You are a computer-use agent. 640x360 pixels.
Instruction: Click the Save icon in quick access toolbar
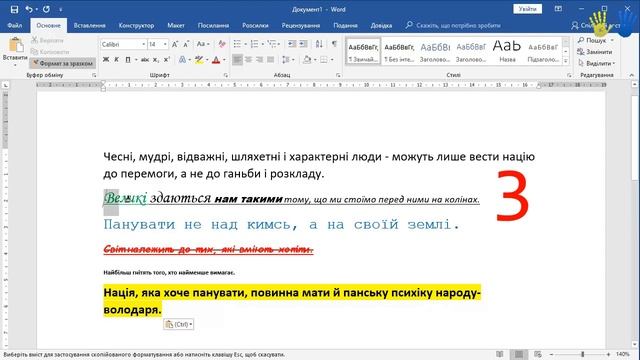pos(14,9)
